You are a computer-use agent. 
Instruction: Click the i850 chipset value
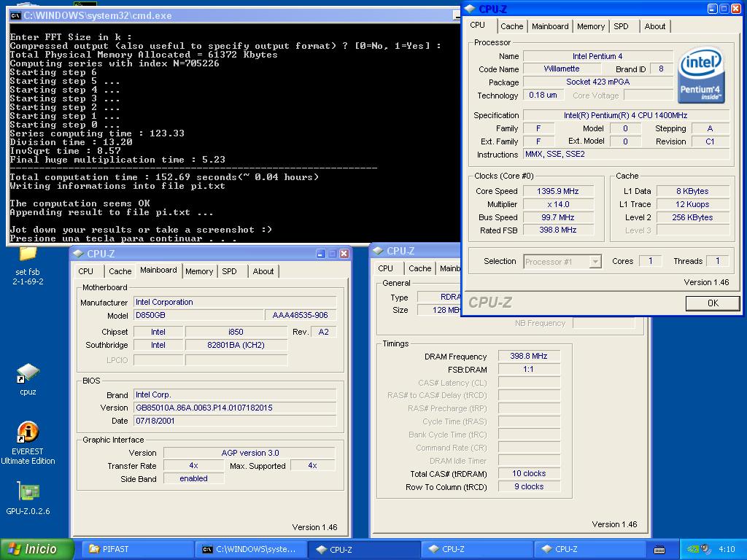click(x=236, y=332)
